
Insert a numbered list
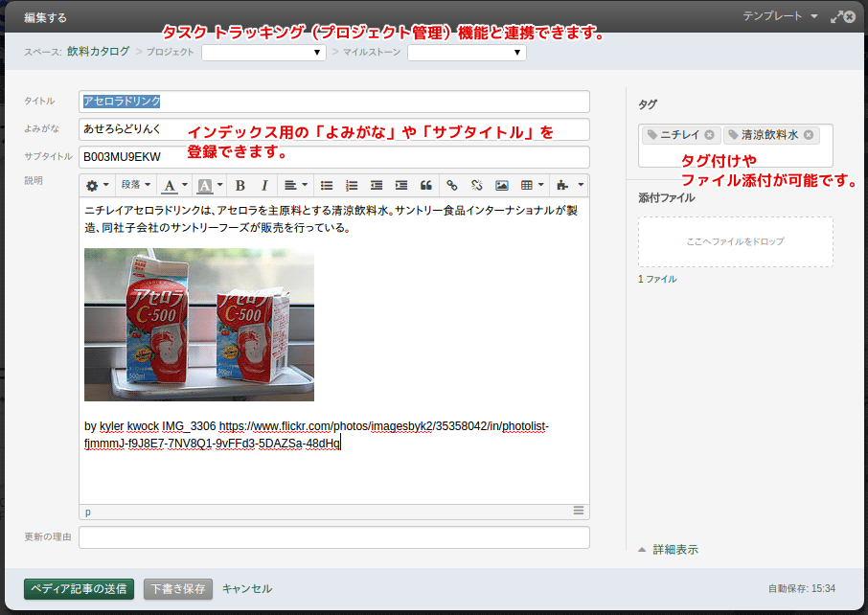tap(352, 186)
